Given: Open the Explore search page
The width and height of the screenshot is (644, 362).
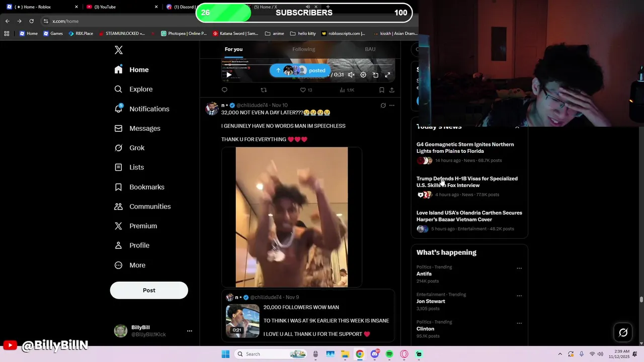Looking at the screenshot, I should [133, 89].
